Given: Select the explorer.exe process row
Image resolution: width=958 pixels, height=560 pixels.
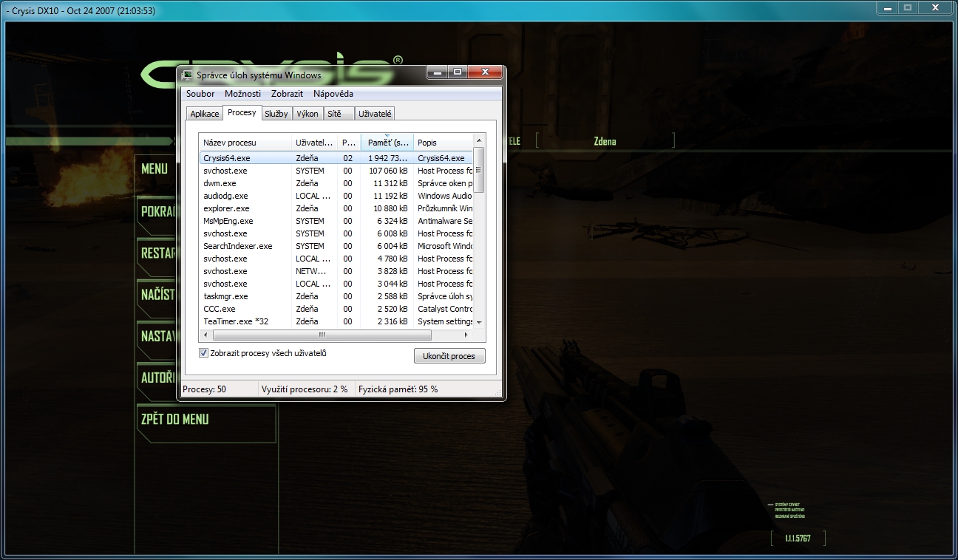Looking at the screenshot, I should click(226, 208).
